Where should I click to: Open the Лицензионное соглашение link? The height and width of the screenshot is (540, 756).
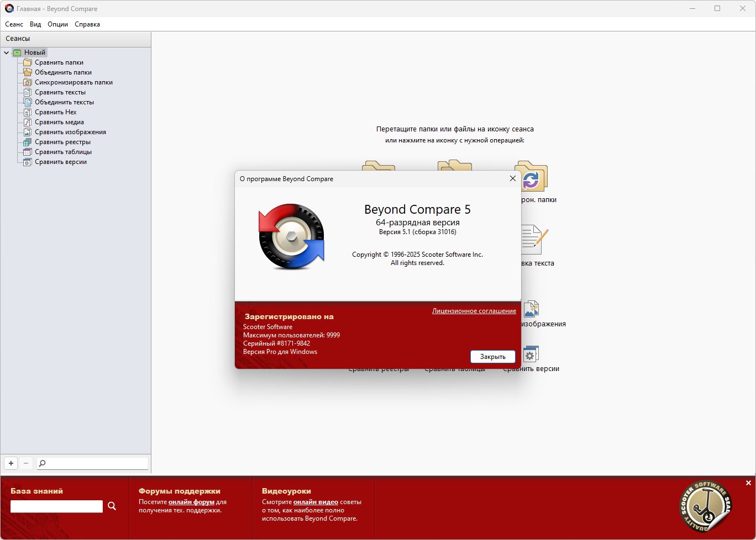(474, 311)
